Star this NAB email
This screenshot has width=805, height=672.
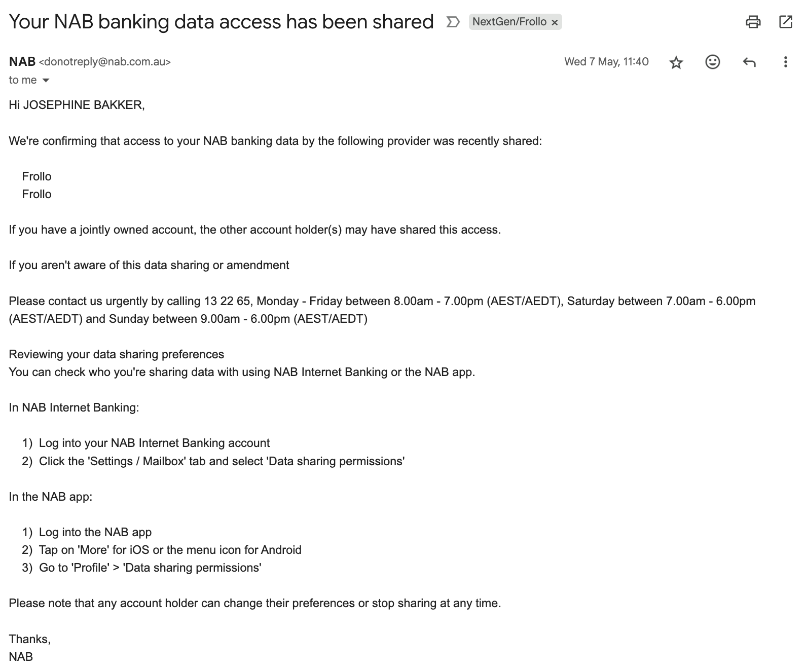pyautogui.click(x=676, y=62)
